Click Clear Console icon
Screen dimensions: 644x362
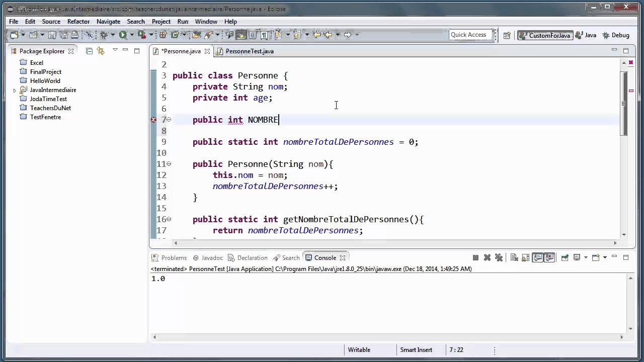[x=514, y=257]
